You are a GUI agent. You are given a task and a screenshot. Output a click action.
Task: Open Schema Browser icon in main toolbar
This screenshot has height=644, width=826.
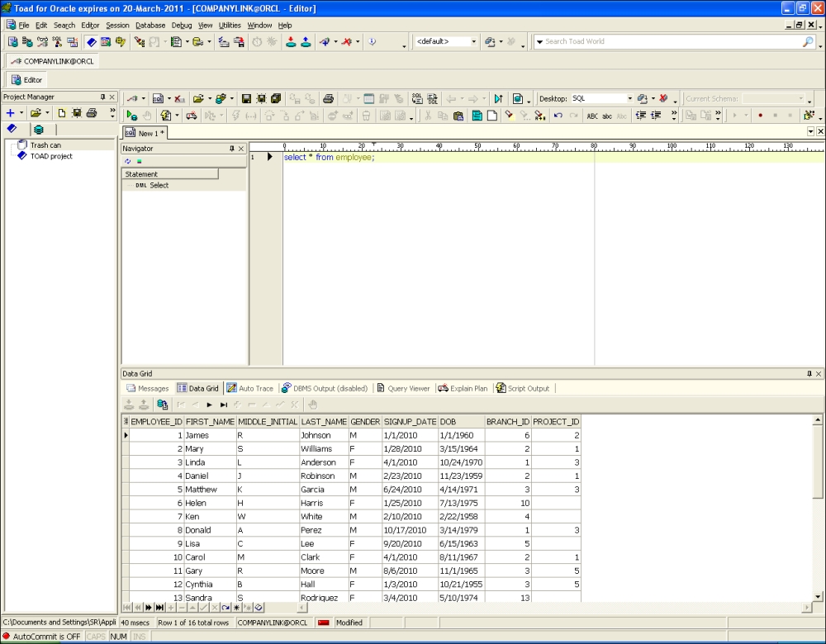[27, 41]
